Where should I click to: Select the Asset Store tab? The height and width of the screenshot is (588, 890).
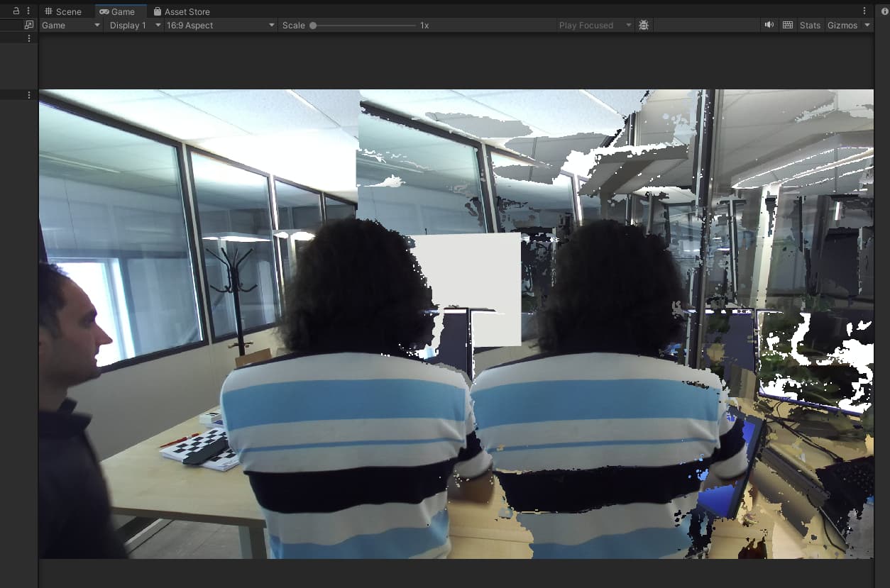[182, 11]
